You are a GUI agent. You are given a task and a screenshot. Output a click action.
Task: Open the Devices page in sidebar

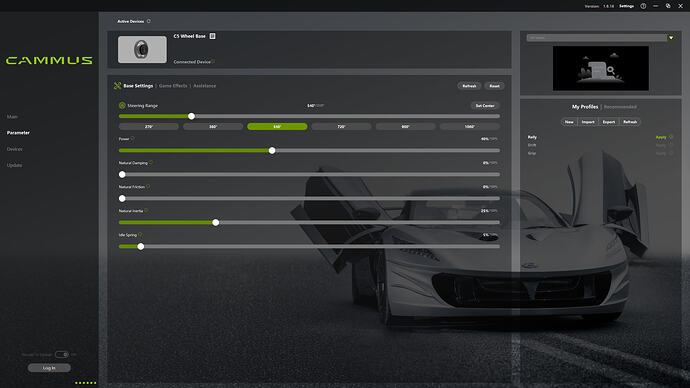click(x=15, y=149)
